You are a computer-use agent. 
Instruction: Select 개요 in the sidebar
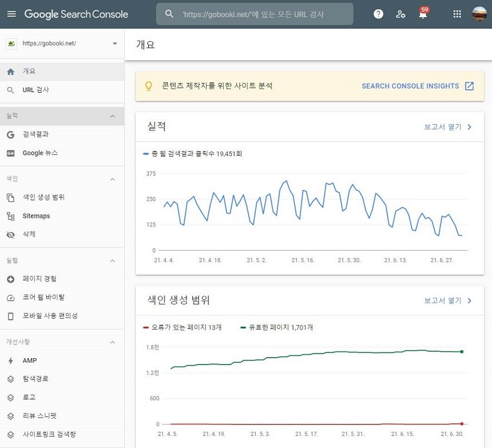62,72
